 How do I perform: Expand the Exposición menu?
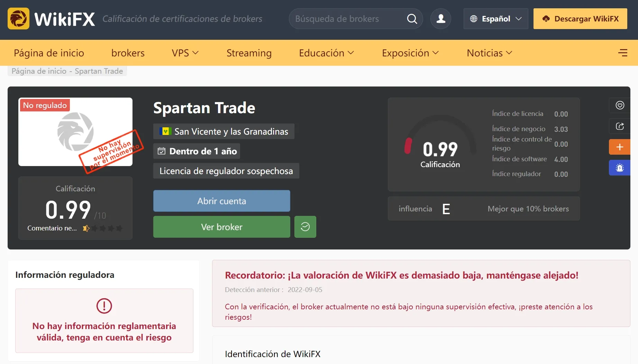[x=410, y=53]
